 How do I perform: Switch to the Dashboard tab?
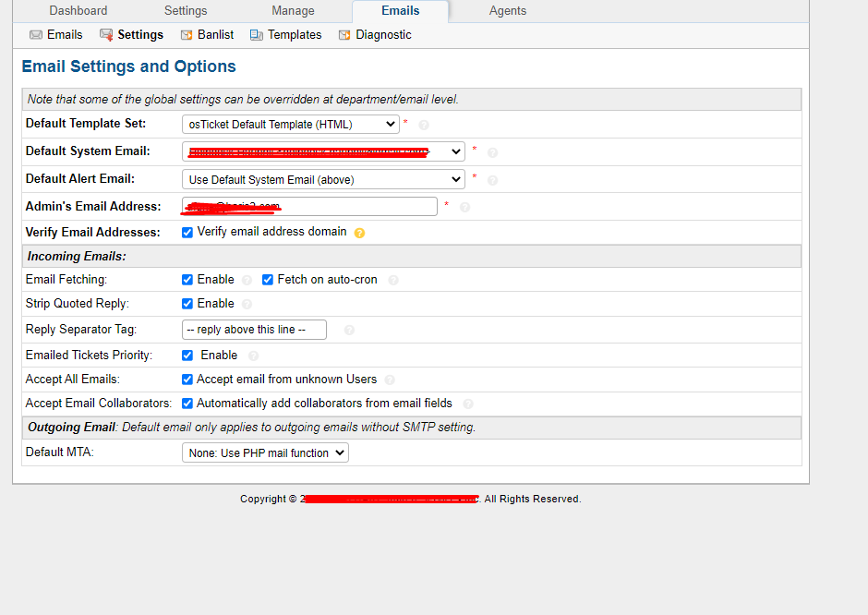coord(78,11)
